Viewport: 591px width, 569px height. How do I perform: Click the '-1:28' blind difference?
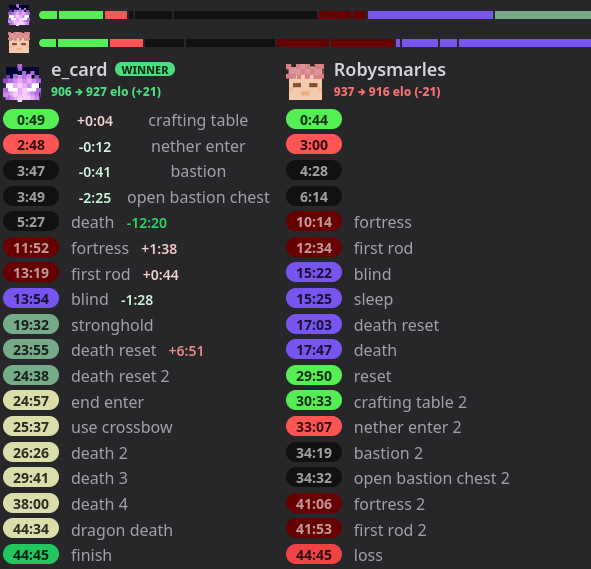coord(137,300)
